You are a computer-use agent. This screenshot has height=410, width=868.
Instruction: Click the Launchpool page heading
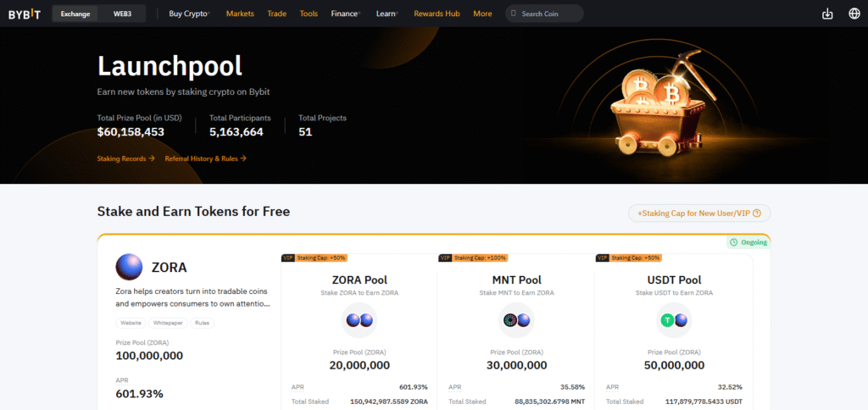point(170,66)
